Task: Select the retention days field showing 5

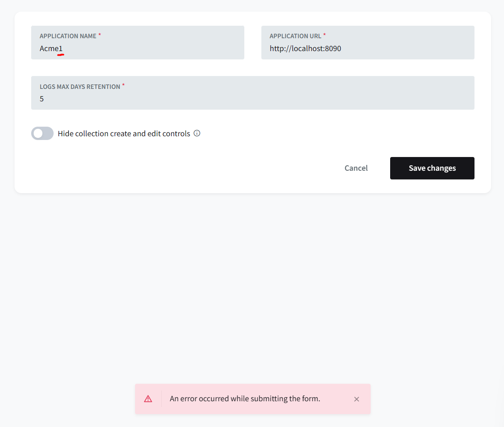Action: click(x=166, y=99)
